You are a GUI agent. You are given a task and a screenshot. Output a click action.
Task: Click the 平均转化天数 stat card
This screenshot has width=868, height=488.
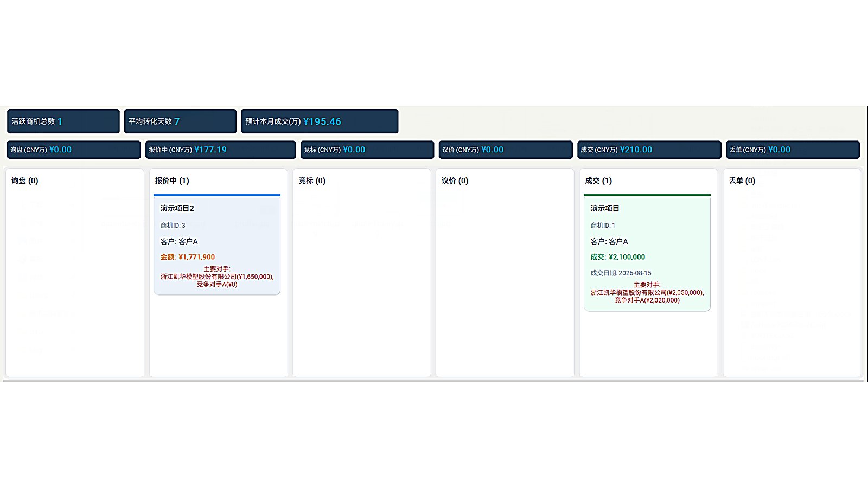tap(180, 121)
